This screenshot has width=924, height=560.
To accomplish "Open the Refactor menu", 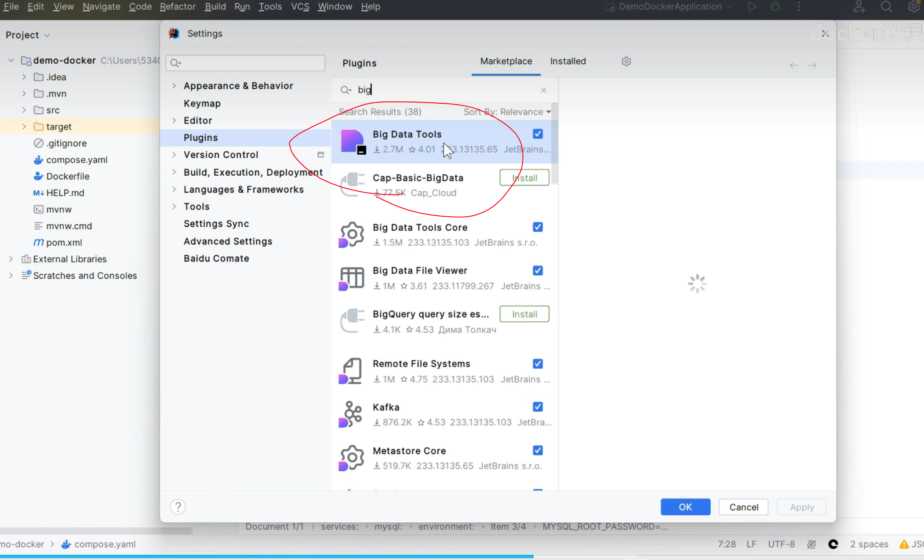I will pos(178,7).
